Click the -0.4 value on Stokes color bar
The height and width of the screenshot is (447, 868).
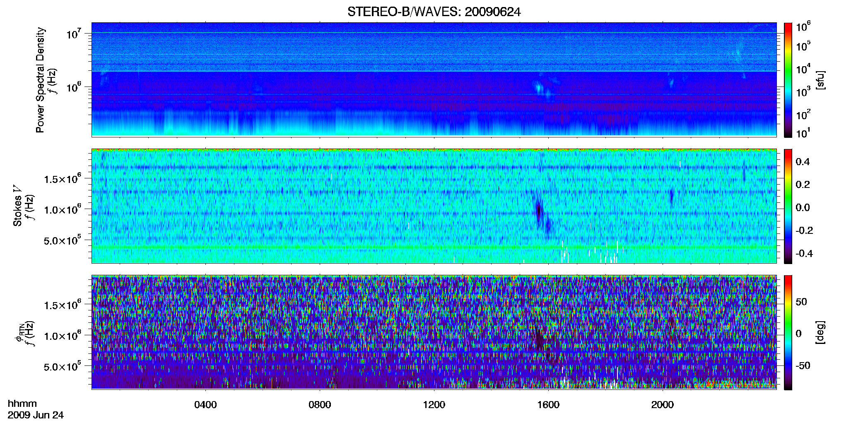click(x=804, y=253)
